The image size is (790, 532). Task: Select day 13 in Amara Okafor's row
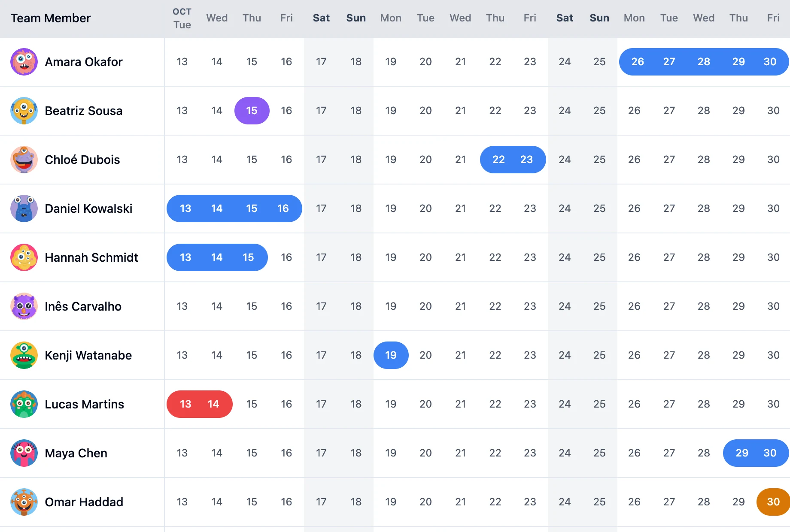tap(182, 62)
